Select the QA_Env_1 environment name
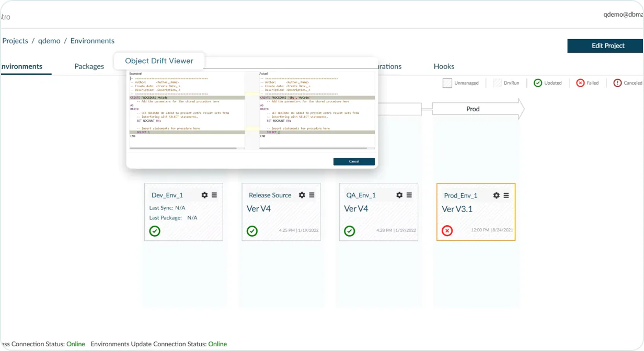 pyautogui.click(x=361, y=195)
